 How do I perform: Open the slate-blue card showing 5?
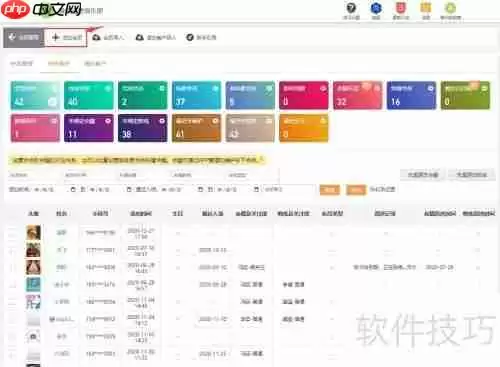250,95
